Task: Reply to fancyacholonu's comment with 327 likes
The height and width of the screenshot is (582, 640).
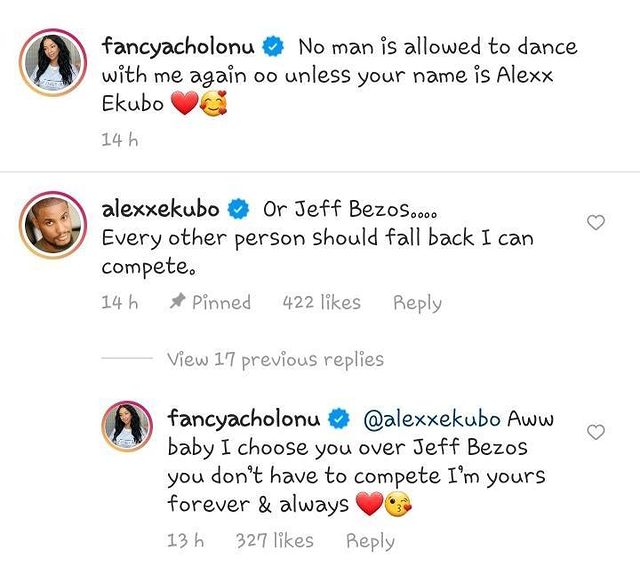Action: (370, 541)
